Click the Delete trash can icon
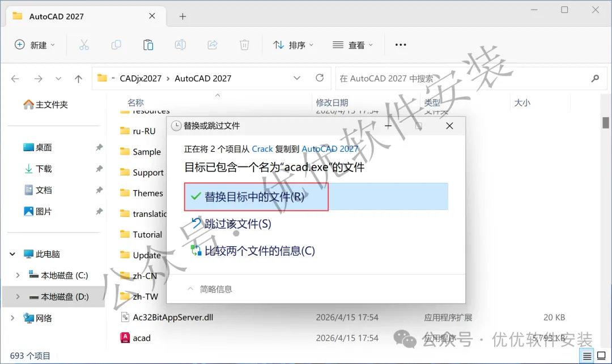 coord(244,45)
